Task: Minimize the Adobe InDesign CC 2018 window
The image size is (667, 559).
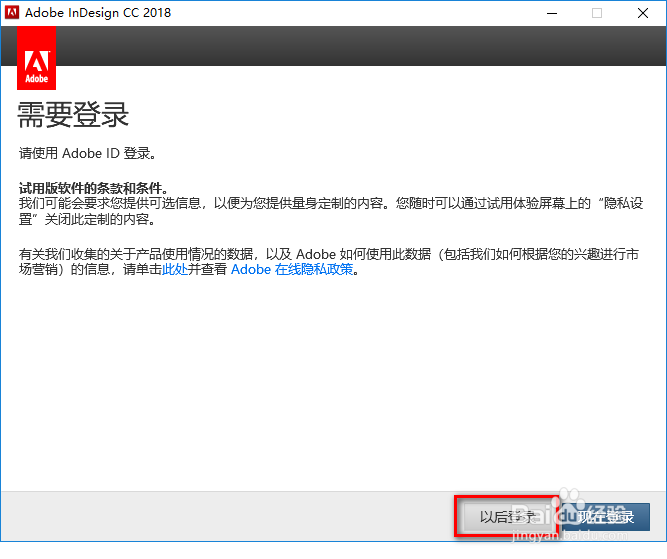Action: click(552, 13)
